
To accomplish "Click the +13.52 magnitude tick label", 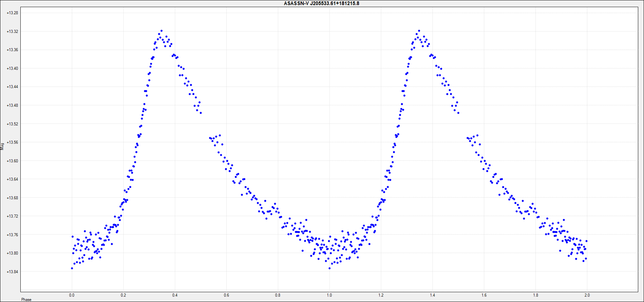I will [x=13, y=124].
